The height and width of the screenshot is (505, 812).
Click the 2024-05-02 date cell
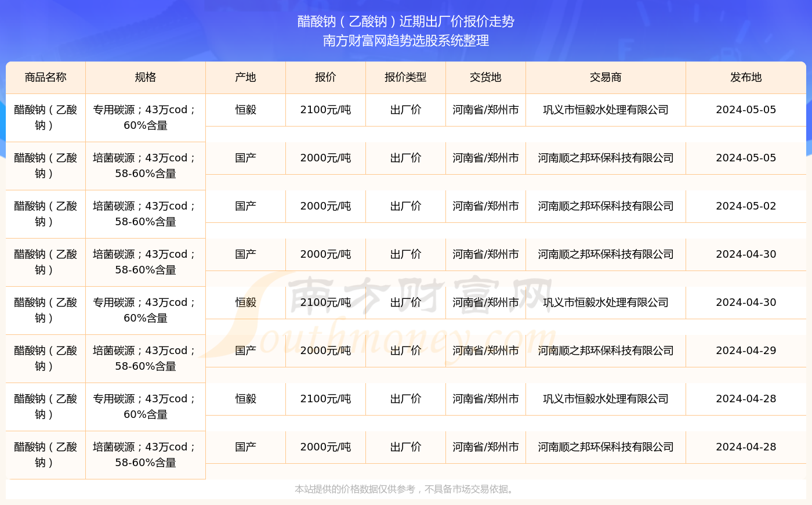746,206
